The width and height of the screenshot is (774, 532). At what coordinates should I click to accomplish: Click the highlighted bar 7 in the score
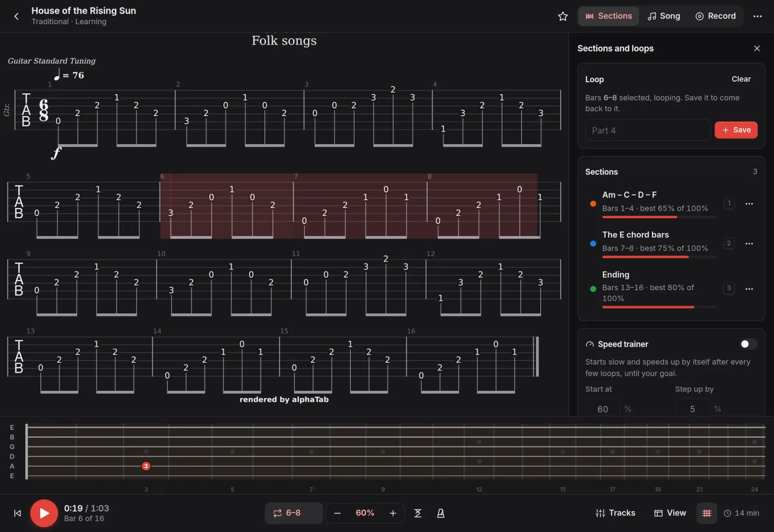(x=360, y=206)
